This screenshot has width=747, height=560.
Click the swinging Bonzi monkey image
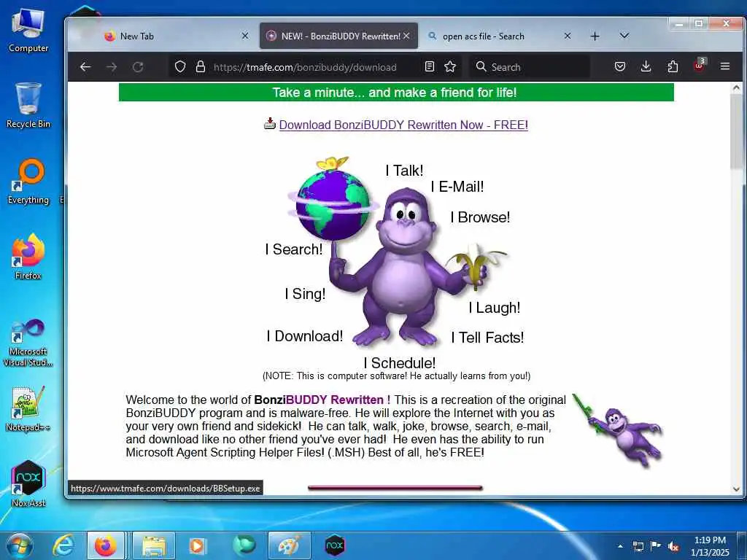617,430
